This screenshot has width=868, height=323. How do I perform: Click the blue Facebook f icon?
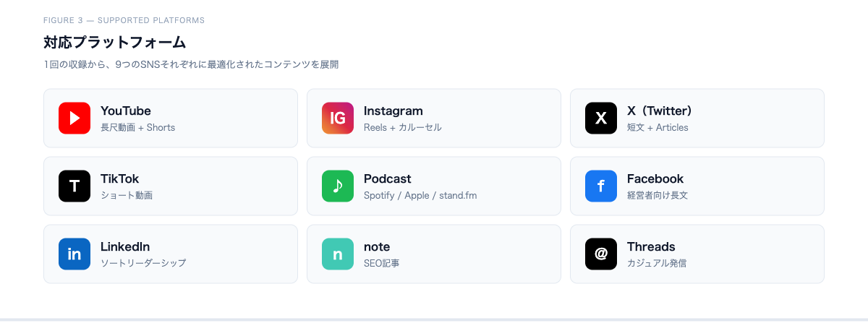601,186
